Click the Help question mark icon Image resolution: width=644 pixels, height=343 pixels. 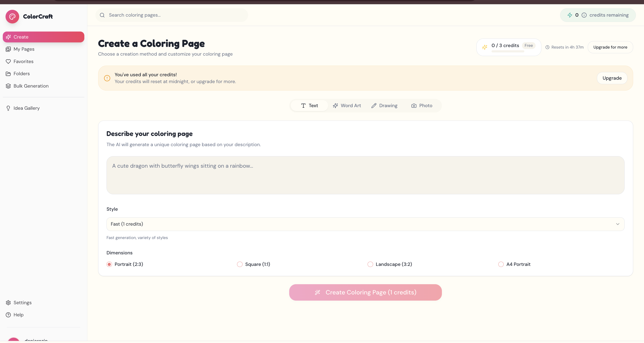click(x=8, y=315)
